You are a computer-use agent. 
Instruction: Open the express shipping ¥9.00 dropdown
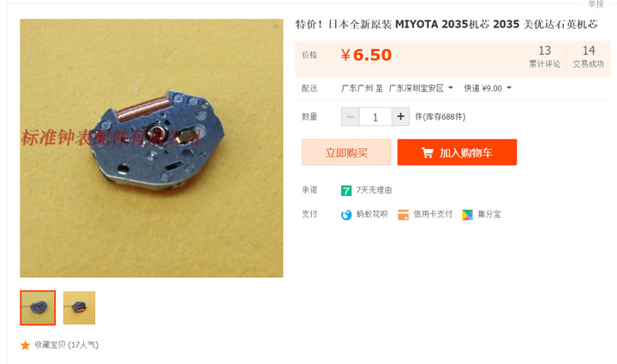click(488, 88)
